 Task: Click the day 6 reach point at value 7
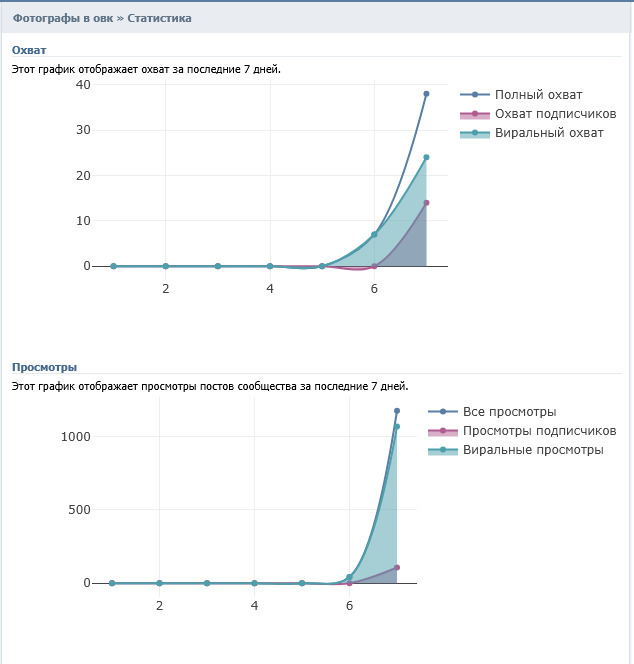[x=374, y=234]
